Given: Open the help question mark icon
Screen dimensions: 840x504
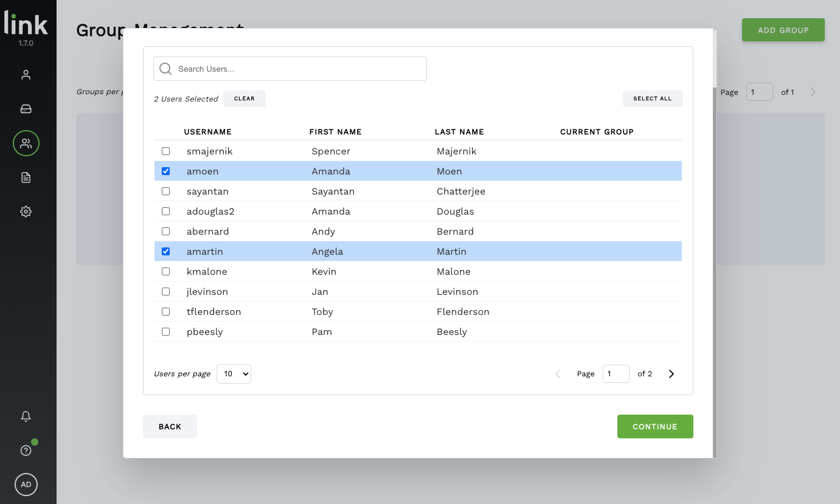Looking at the screenshot, I should [x=26, y=450].
